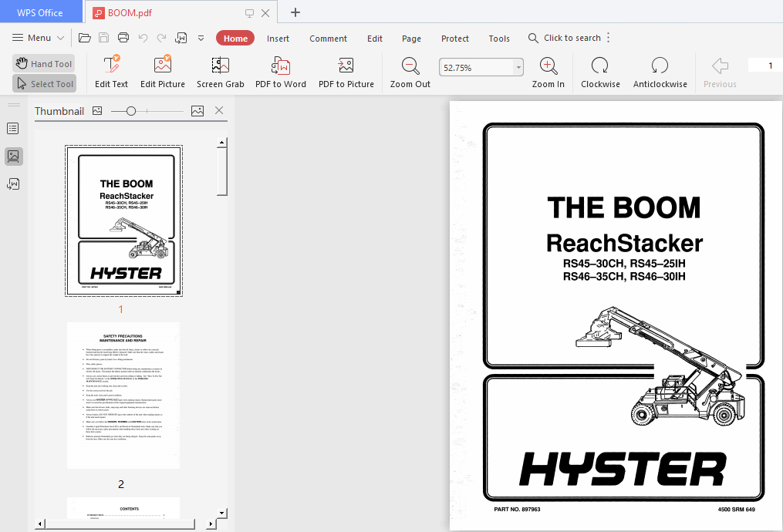Expand the quick access toolbar dropdown arrow
This screenshot has width=783, height=532.
tap(201, 38)
